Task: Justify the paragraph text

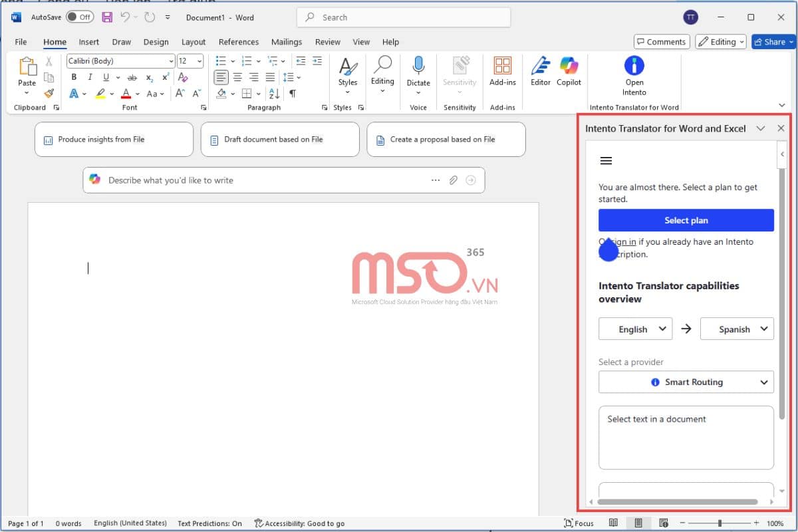Action: coord(270,77)
